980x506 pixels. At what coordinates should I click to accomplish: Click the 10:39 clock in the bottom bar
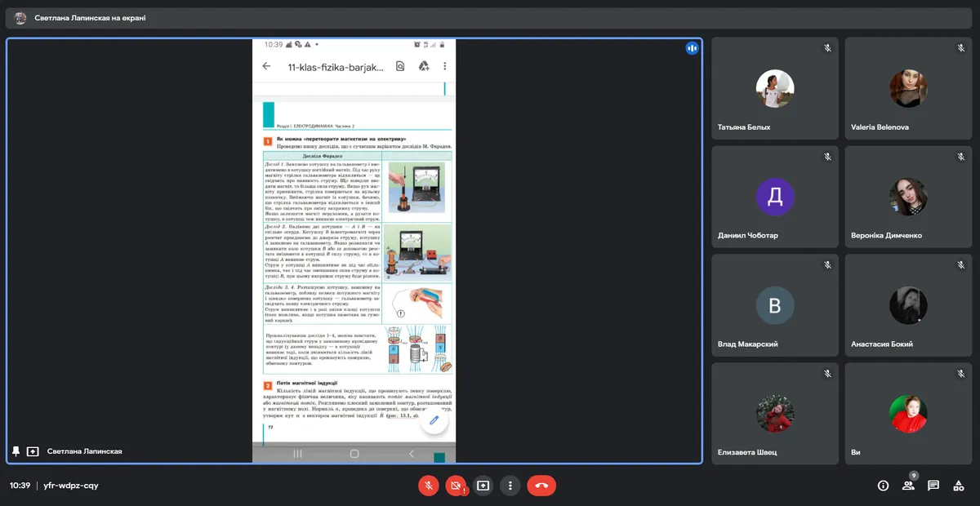[20, 486]
